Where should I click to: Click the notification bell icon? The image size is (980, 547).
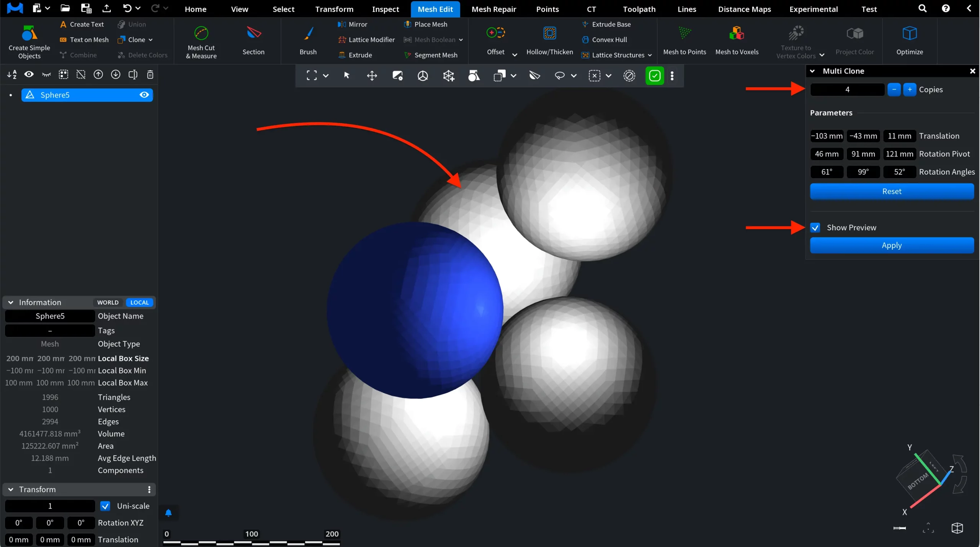click(x=168, y=513)
